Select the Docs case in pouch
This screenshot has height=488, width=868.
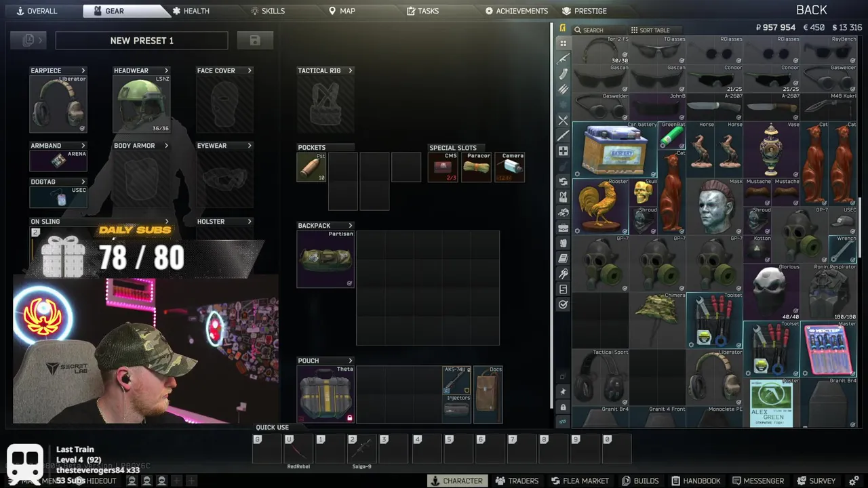[488, 394]
